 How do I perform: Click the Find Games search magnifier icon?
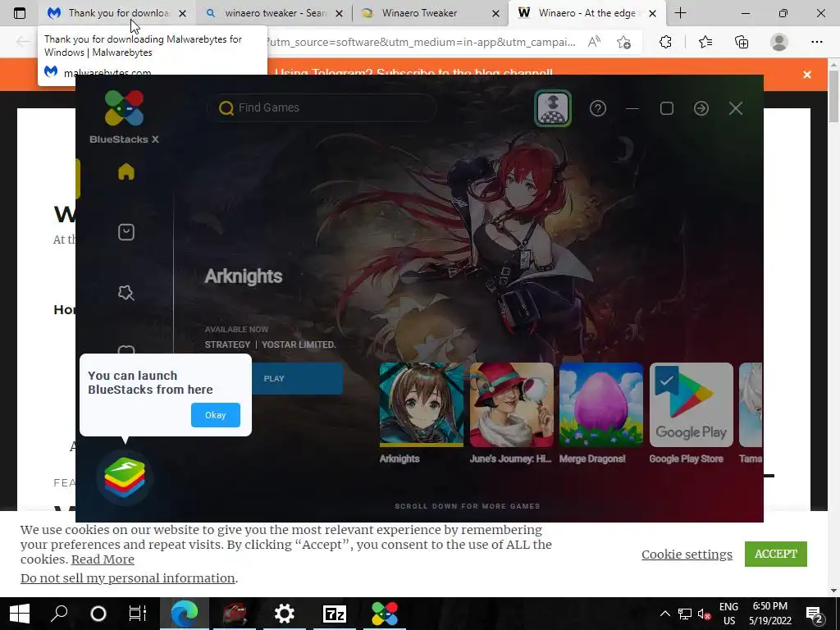[226, 108]
